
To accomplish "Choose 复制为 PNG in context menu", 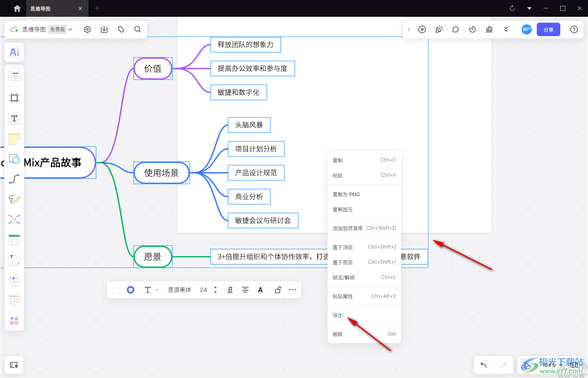I will (x=364, y=194).
